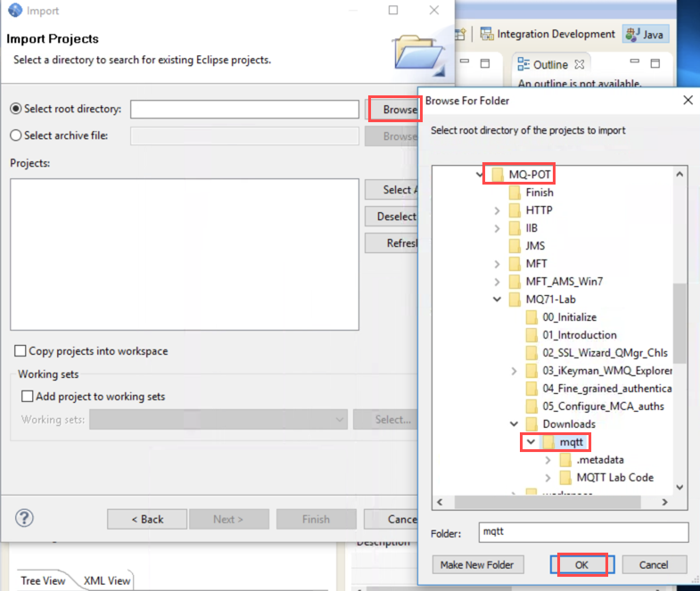Click folder tree horizontal scroll right arrow

coord(664,502)
